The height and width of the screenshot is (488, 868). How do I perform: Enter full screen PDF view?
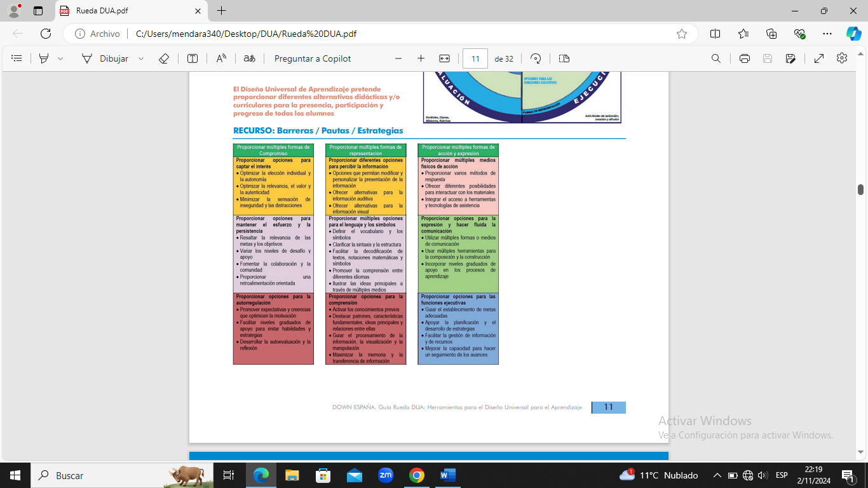819,58
